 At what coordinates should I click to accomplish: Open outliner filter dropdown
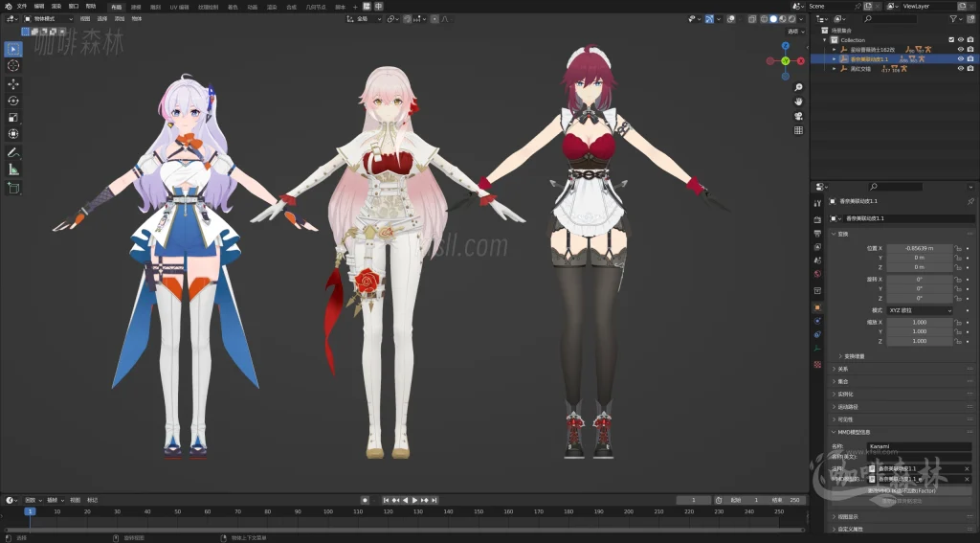(956, 19)
